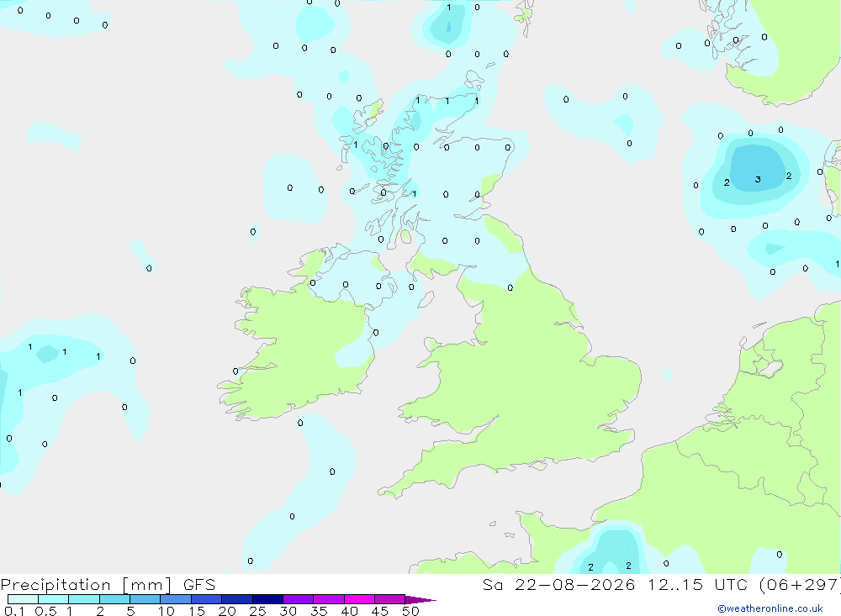Click the 'Sa 22-08-2026 12..15 UTC' timestamp
This screenshot has width=841, height=616.
point(616,585)
